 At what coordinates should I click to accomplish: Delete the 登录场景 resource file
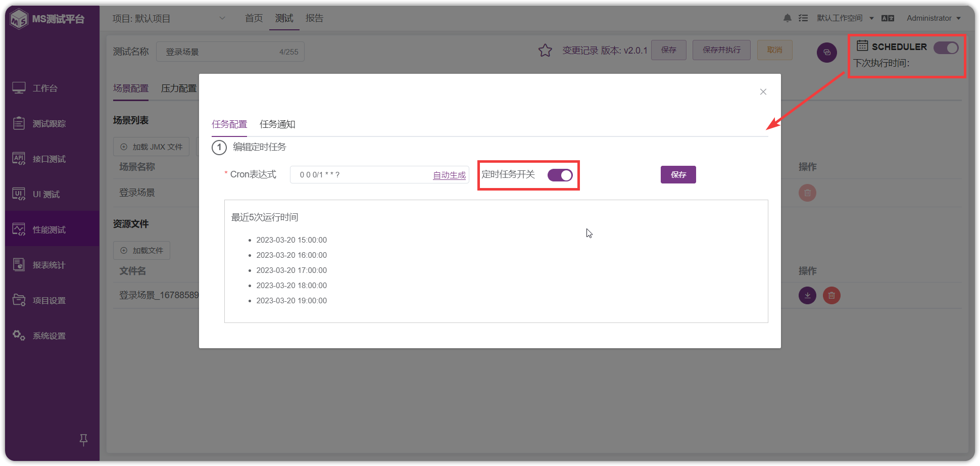pos(831,295)
